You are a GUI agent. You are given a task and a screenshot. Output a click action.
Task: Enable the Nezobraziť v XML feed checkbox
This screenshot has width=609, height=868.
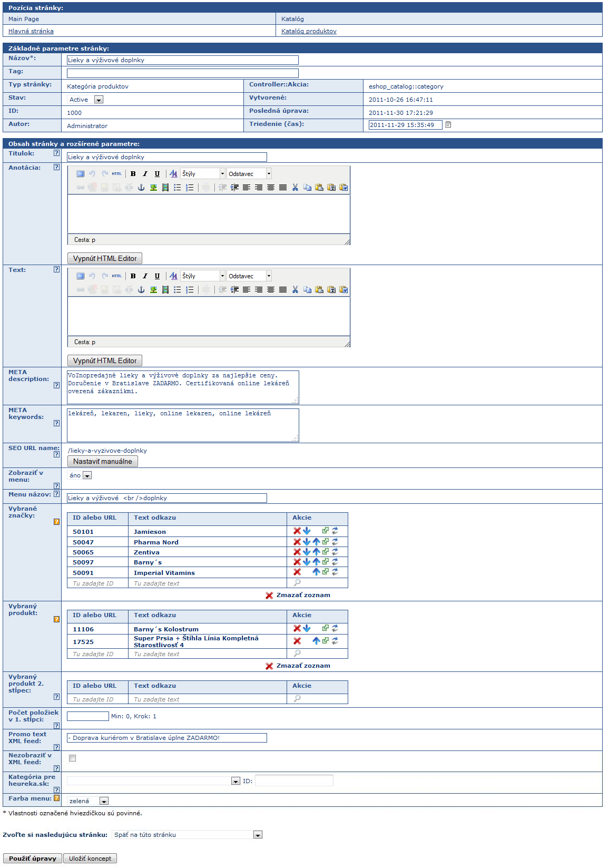73,758
